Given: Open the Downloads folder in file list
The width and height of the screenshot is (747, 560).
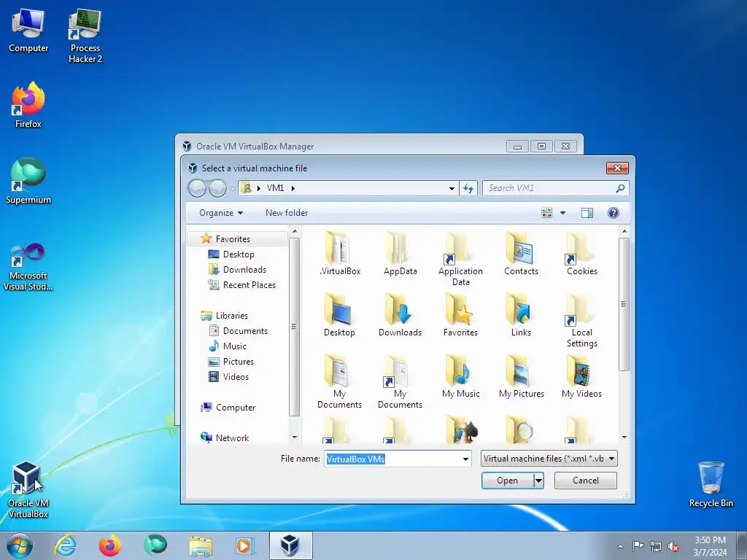Looking at the screenshot, I should [400, 315].
